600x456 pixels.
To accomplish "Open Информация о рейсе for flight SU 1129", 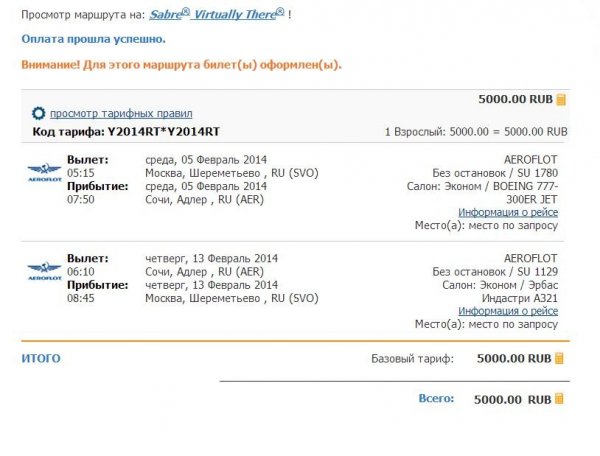I will point(506,310).
